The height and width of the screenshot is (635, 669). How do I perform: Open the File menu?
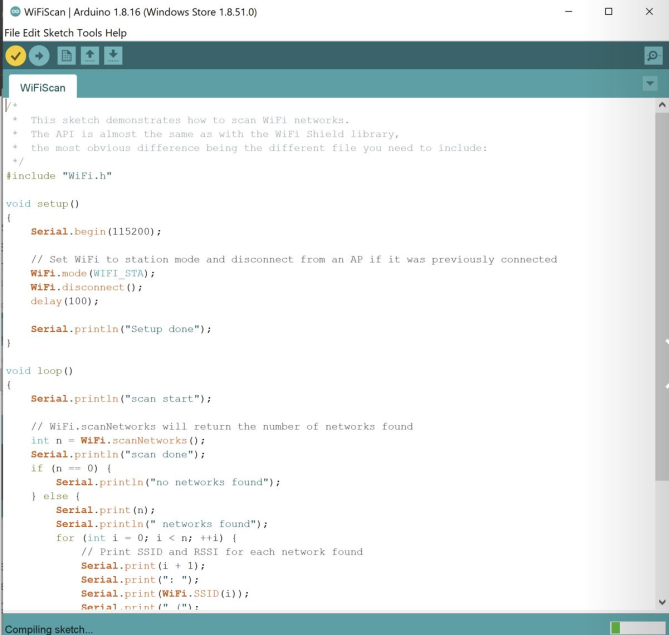coord(12,33)
